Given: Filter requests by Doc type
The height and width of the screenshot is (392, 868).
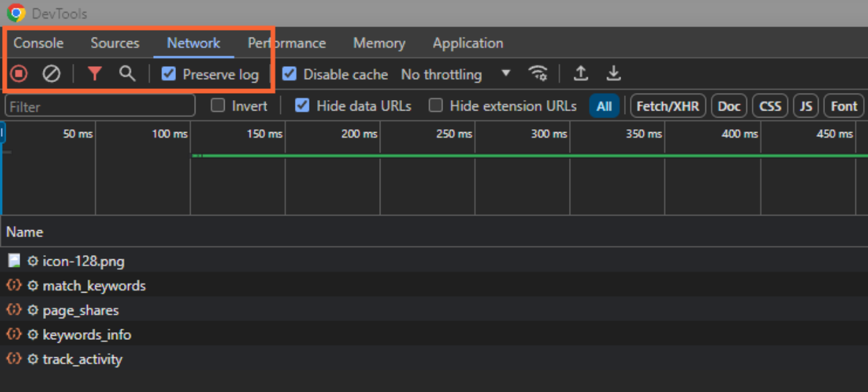Looking at the screenshot, I should tap(729, 106).
